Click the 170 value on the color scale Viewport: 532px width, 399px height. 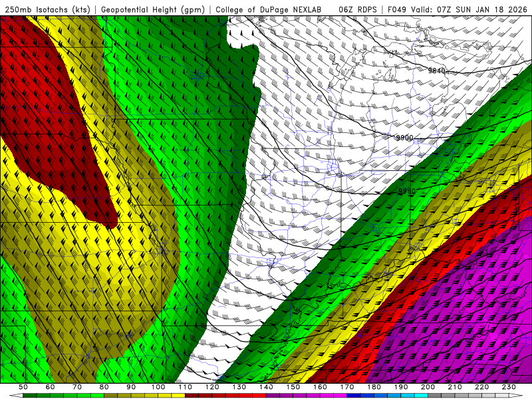pos(347,387)
